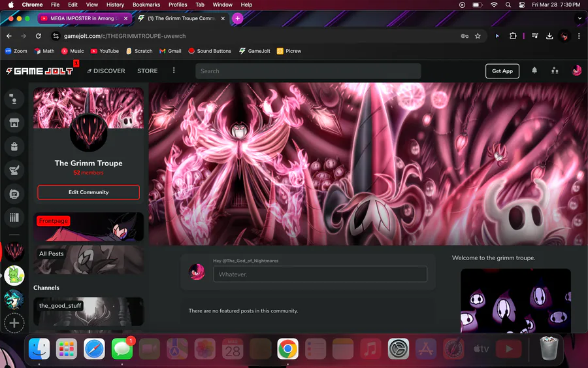Open the password key icon in the address bar
588x368 pixels.
(465, 36)
